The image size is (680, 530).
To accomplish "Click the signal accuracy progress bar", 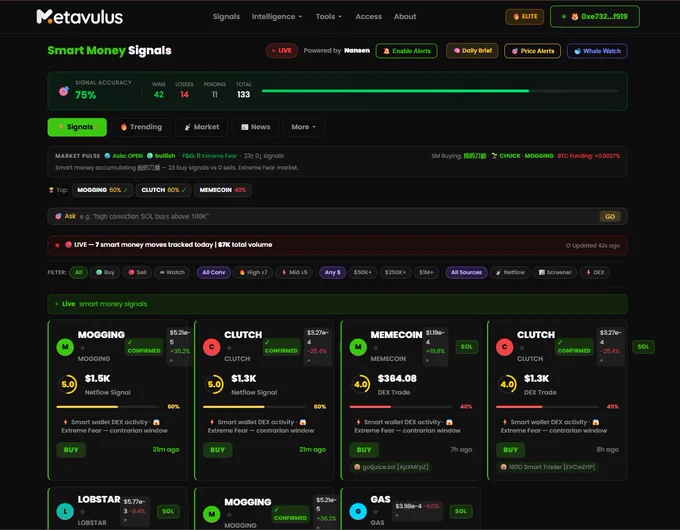I will pos(439,91).
